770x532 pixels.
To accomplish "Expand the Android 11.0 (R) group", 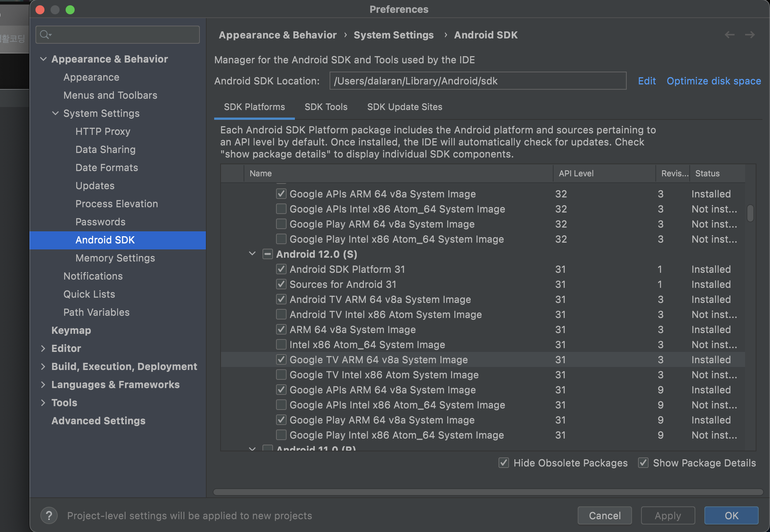I will click(x=252, y=449).
